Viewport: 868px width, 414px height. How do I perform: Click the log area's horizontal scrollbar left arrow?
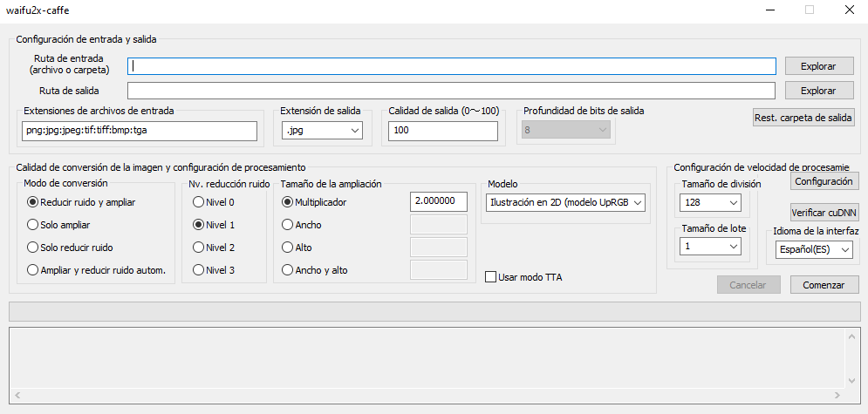pos(17,395)
